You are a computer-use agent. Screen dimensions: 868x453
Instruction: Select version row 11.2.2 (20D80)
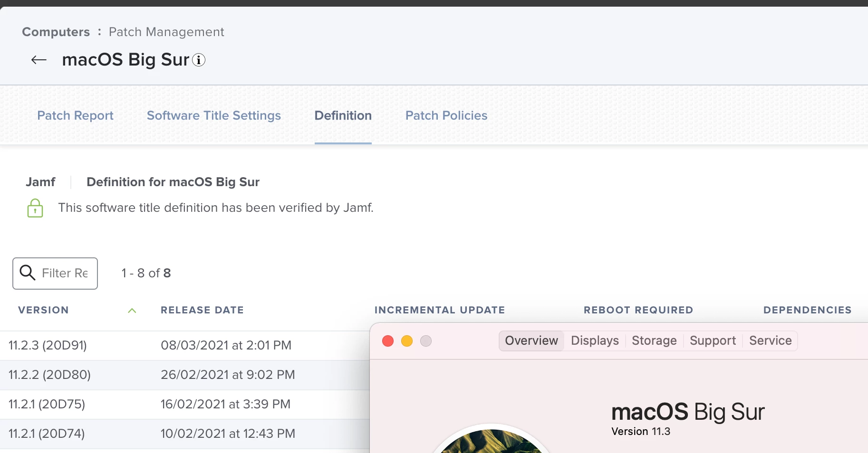click(184, 375)
